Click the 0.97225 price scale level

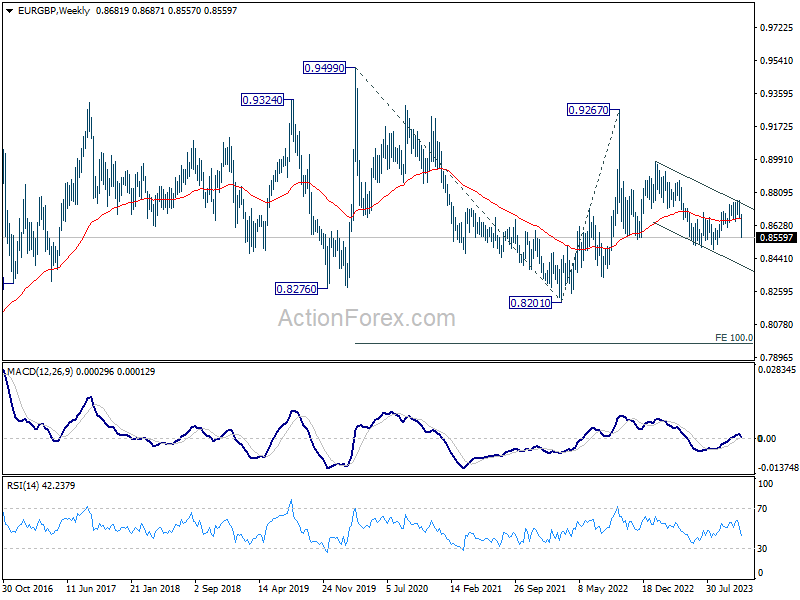[x=777, y=28]
